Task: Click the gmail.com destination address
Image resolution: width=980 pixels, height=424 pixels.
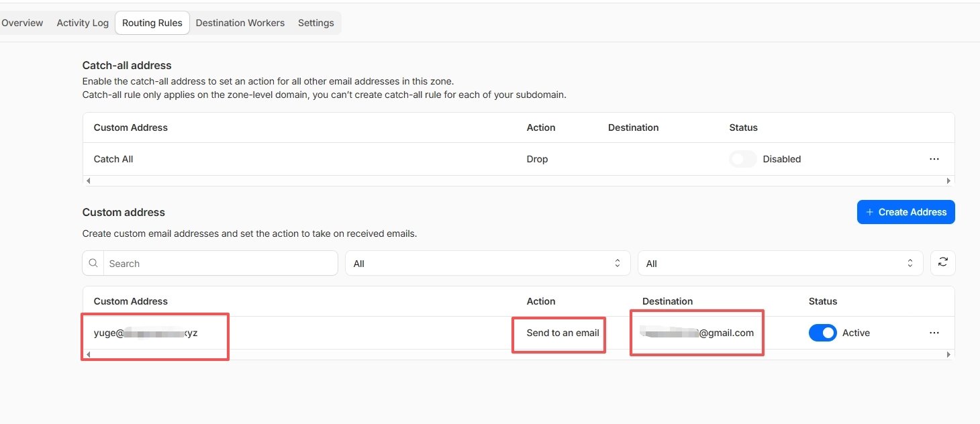Action: click(x=697, y=333)
